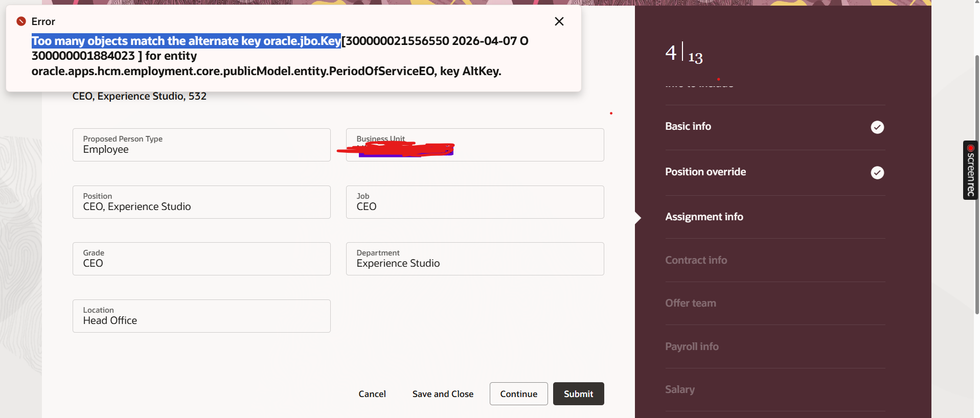Click the Business Unit field
Viewport: 980px width, 418px height.
coord(475,145)
